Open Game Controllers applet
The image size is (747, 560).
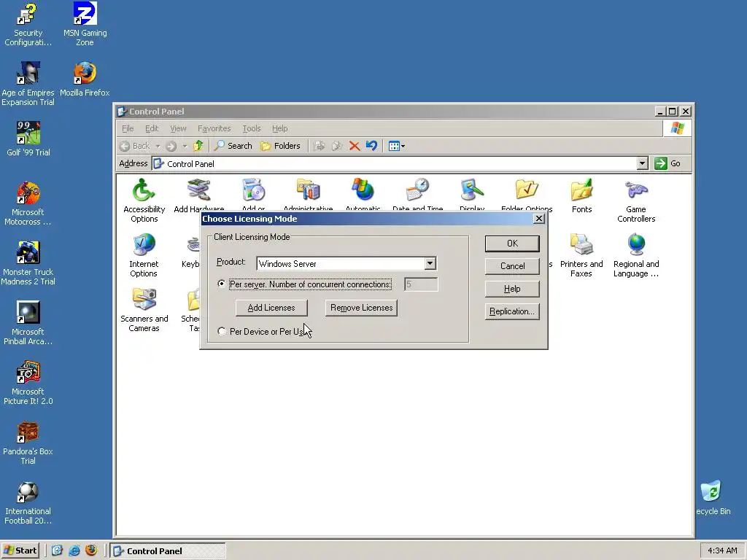coord(636,201)
